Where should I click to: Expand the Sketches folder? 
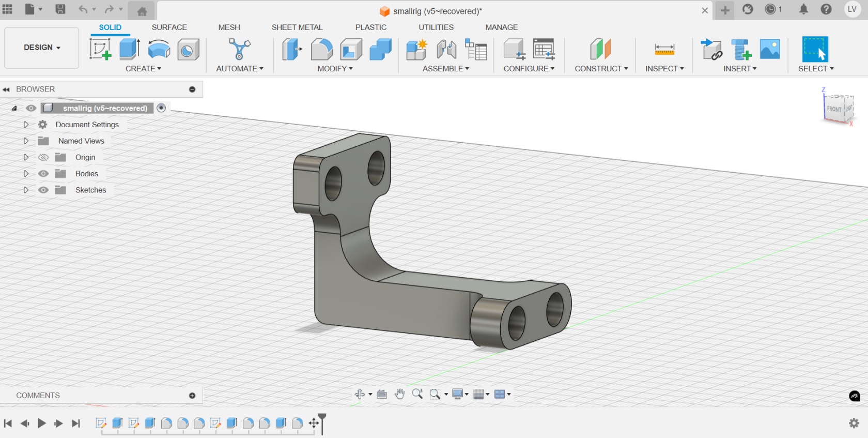click(26, 190)
